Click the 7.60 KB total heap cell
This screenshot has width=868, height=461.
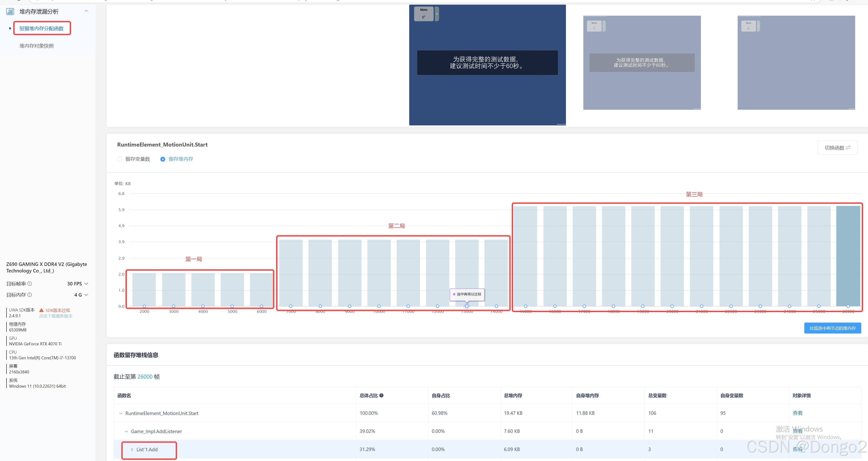(x=512, y=431)
